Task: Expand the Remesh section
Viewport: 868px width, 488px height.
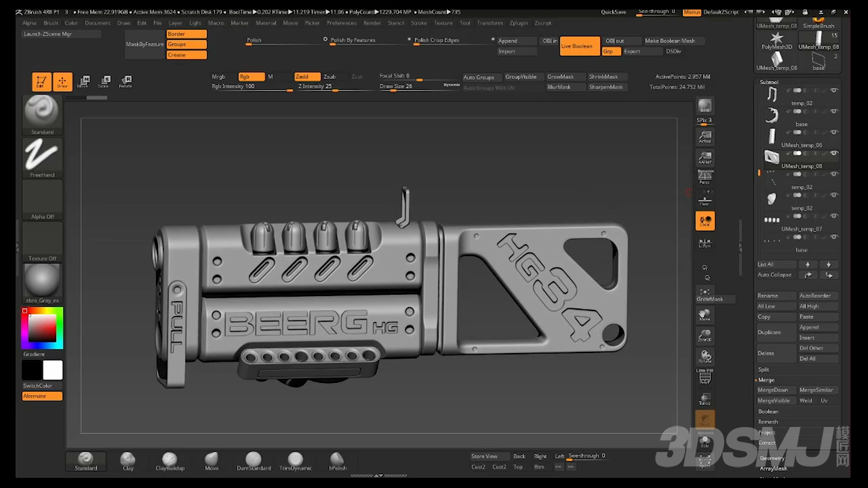Action: coord(768,422)
